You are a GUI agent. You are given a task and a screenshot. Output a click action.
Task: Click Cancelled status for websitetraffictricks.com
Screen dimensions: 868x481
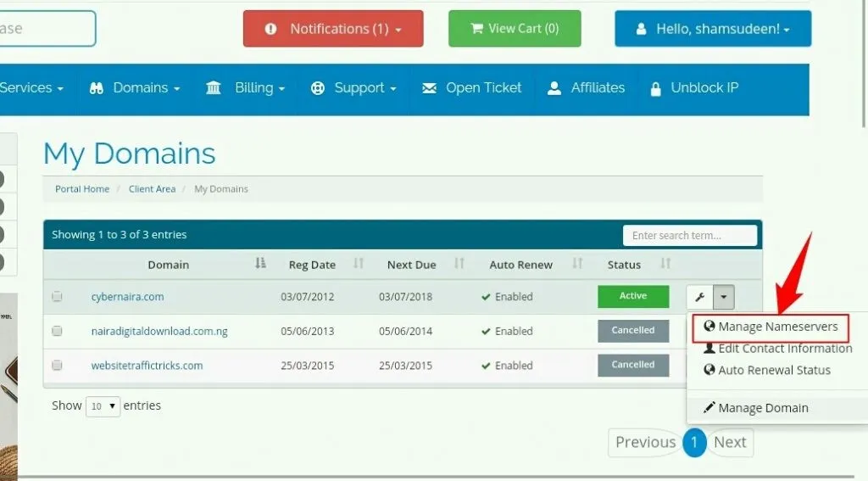[633, 365]
